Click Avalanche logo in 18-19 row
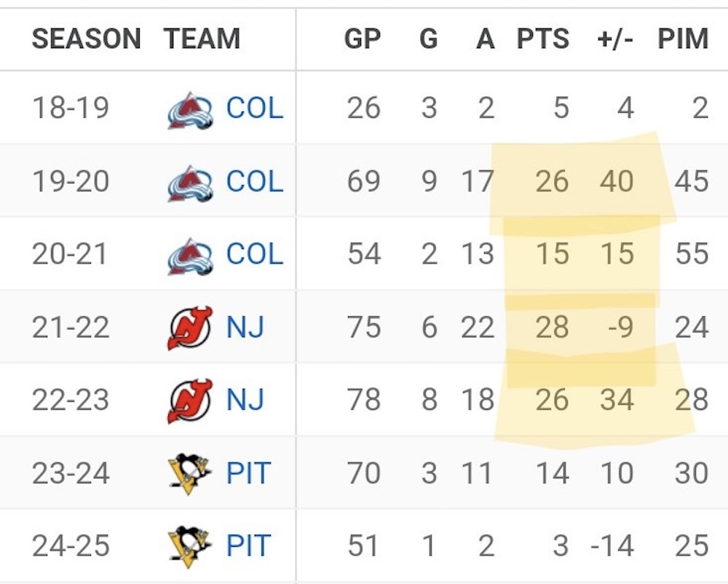 tap(190, 111)
